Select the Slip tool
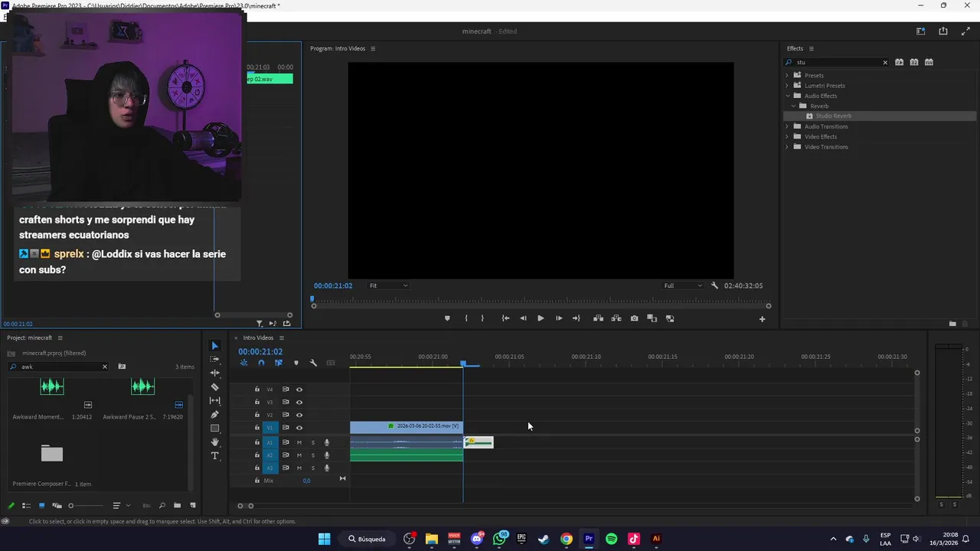980x551 pixels. (x=214, y=401)
